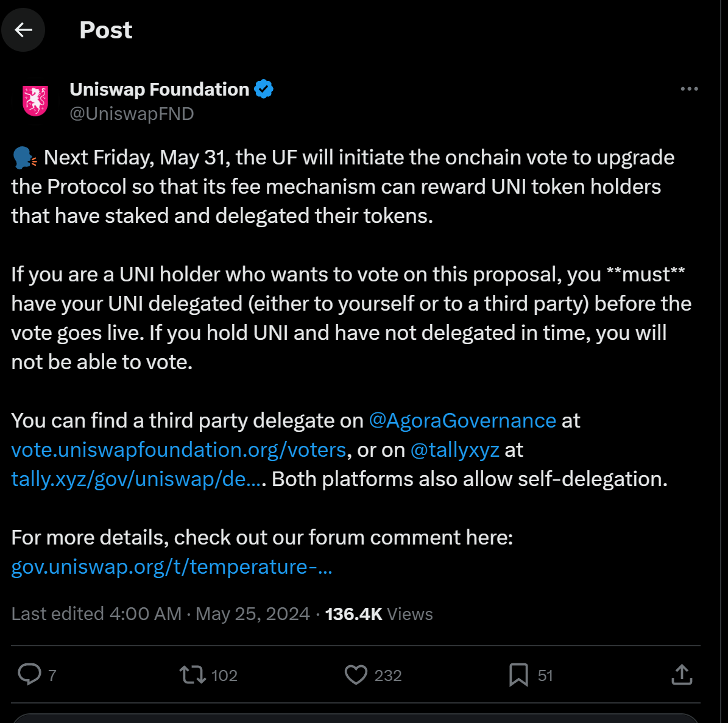Click the May 25, 2024 date
Screen dimensions: 728x723
coord(253,614)
